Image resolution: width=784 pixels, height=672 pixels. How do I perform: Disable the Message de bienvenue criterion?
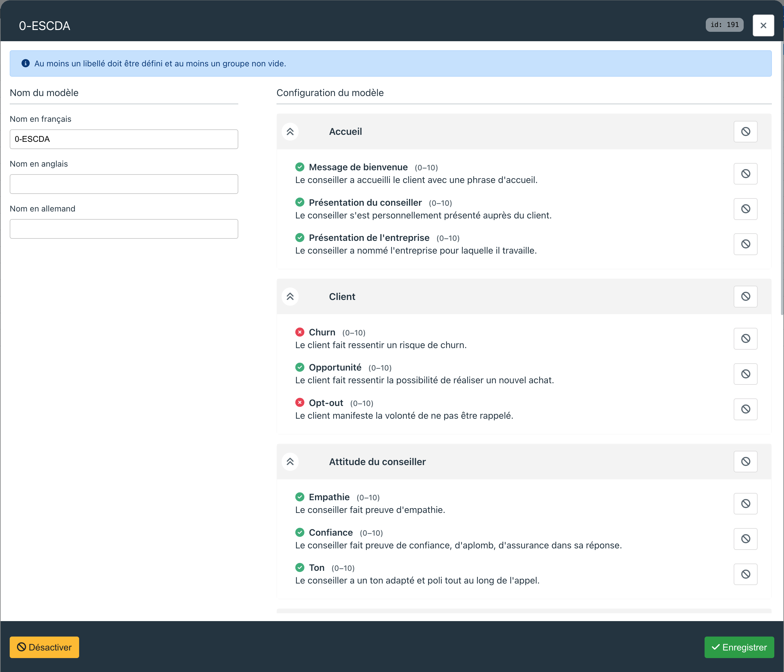(745, 174)
